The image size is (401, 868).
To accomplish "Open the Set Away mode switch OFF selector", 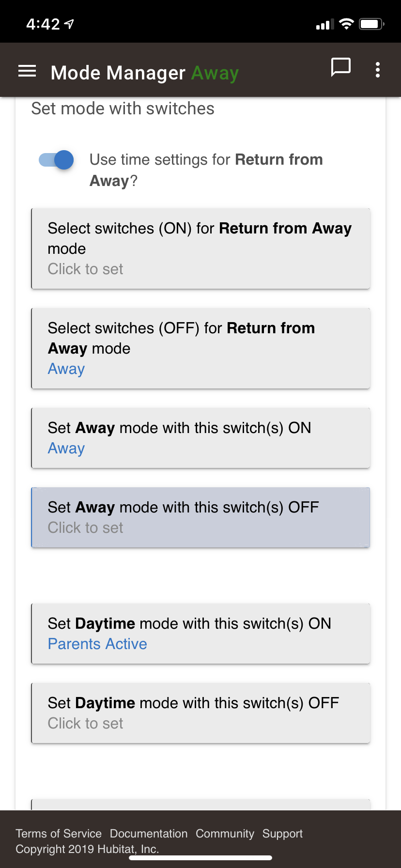I will (x=200, y=517).
